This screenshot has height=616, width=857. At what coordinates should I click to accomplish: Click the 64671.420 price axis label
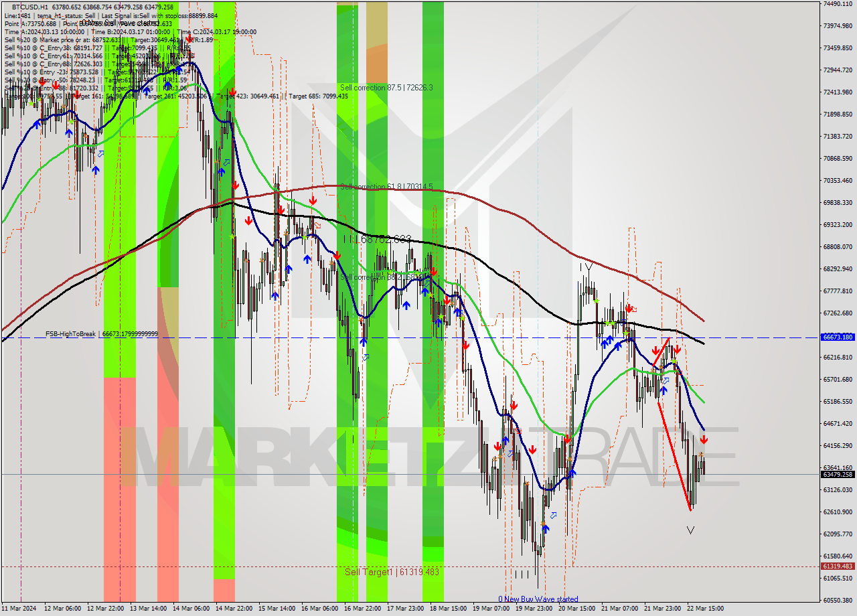click(837, 423)
